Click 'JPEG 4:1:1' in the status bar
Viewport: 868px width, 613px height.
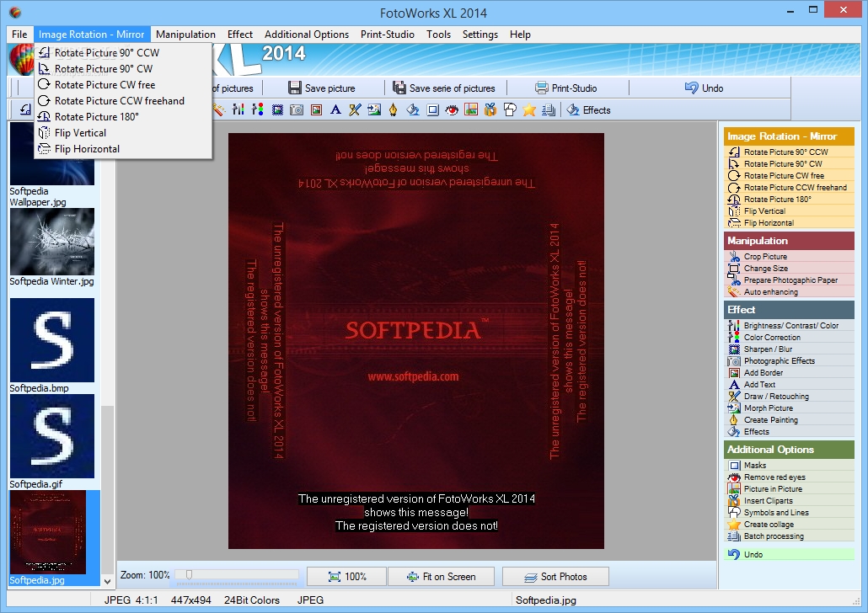pos(131,600)
